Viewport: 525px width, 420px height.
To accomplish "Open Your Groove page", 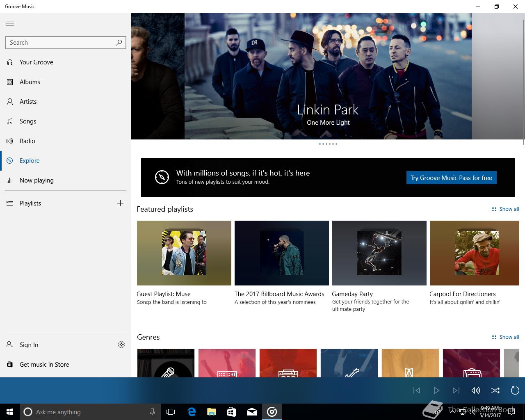I will pos(66,62).
